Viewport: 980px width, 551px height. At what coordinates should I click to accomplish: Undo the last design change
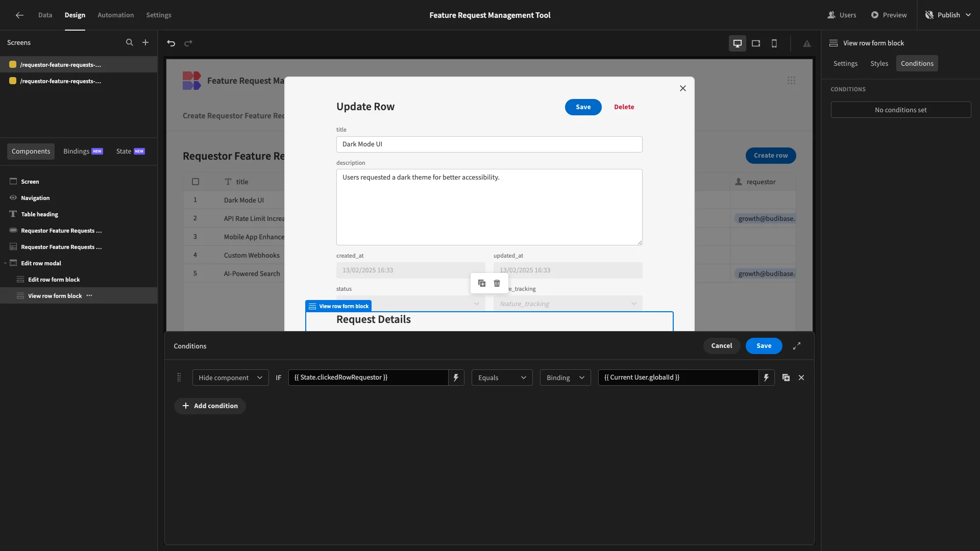click(x=171, y=43)
